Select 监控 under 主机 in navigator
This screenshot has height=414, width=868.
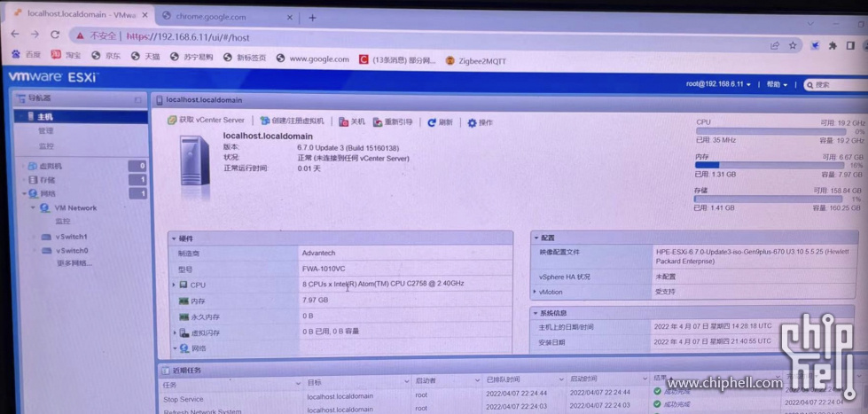click(46, 146)
